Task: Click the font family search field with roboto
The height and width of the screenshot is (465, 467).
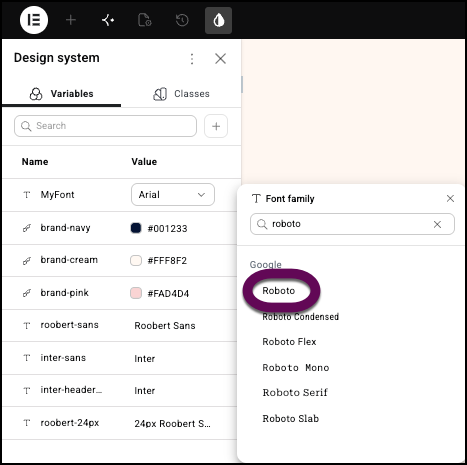Action: pyautogui.click(x=352, y=224)
